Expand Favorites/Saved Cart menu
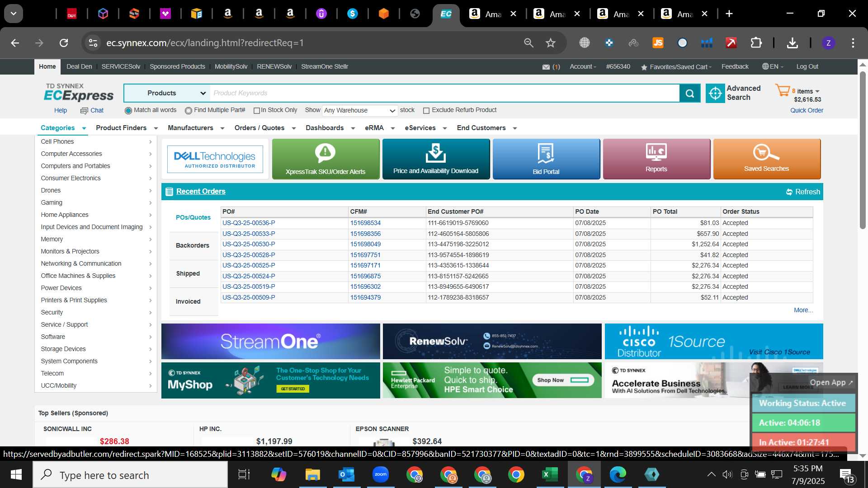 676,67
